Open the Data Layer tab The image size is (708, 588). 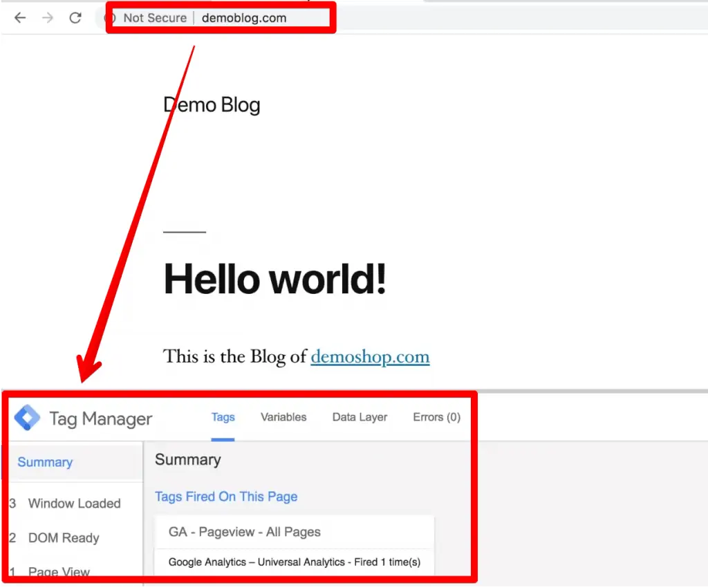click(x=360, y=417)
